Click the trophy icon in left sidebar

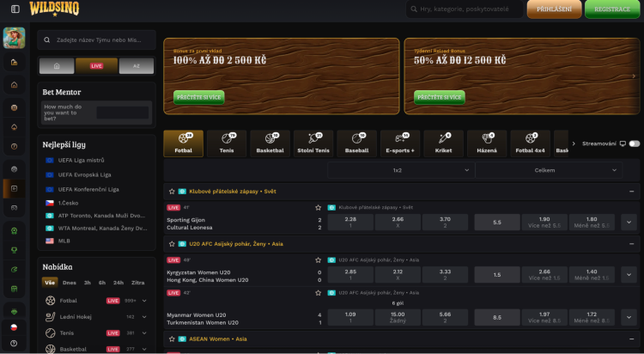(14, 250)
